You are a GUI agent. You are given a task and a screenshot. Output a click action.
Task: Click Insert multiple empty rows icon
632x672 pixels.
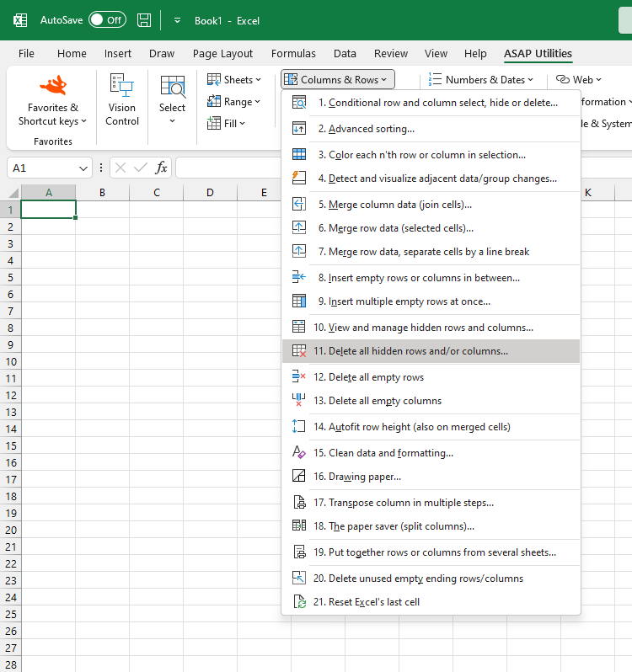pyautogui.click(x=299, y=301)
